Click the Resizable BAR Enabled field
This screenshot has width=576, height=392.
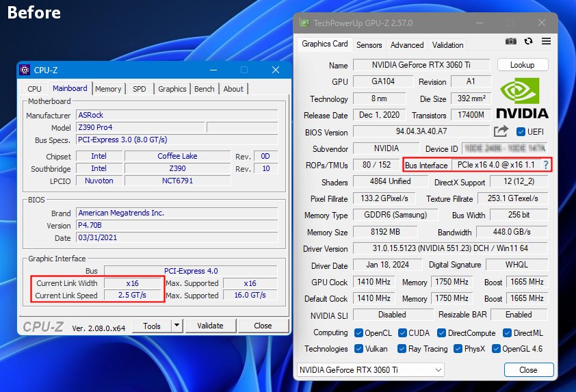[519, 315]
